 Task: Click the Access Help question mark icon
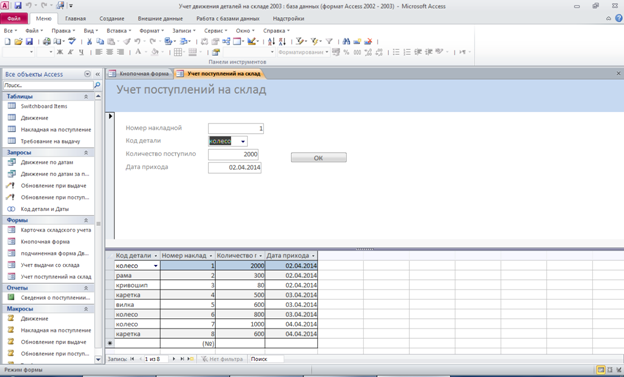coord(619,18)
